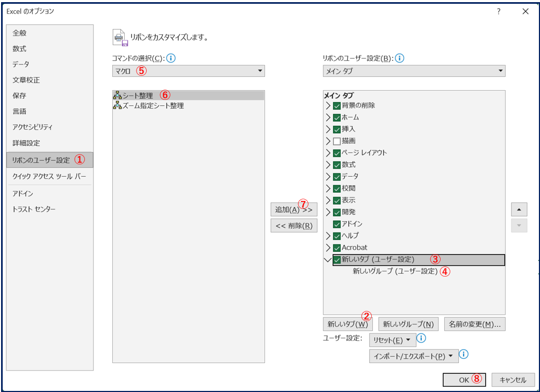Click the 追加 button
This screenshot has width=540, height=392.
pos(294,209)
